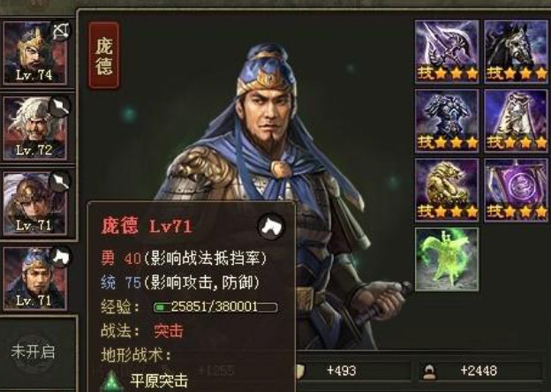Open the white cloak equipment slot
The width and height of the screenshot is (551, 392).
[516, 120]
